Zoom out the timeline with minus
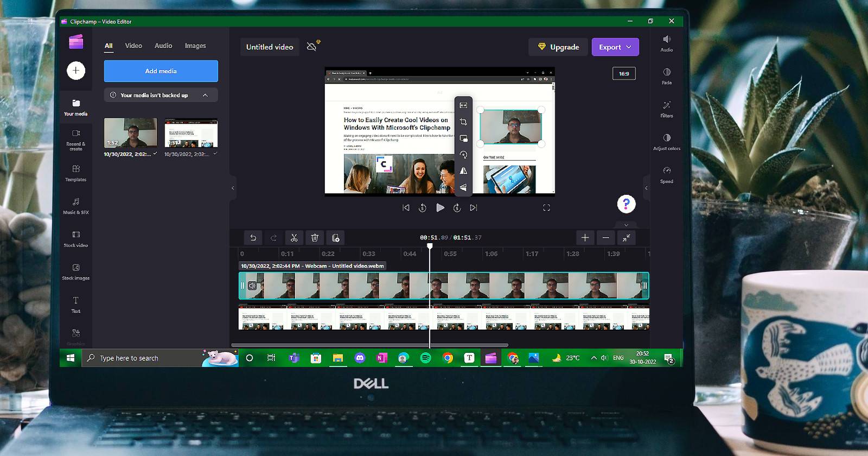Screen dimensions: 868x456 coord(605,238)
